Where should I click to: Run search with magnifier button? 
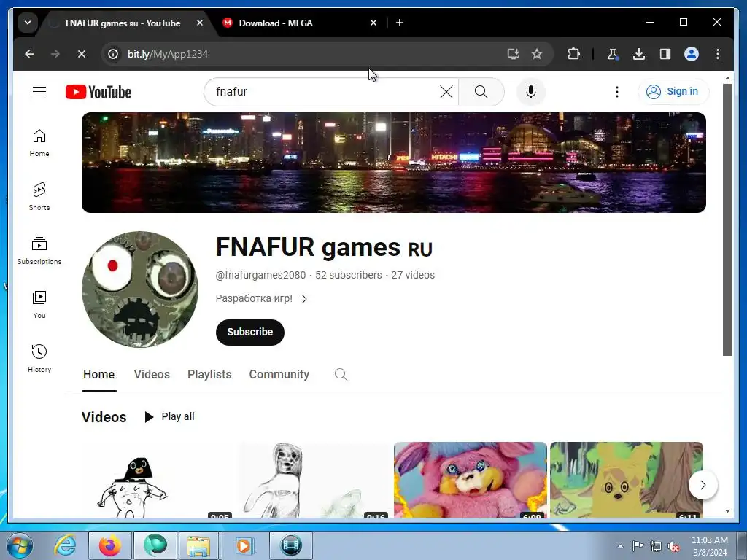(481, 91)
